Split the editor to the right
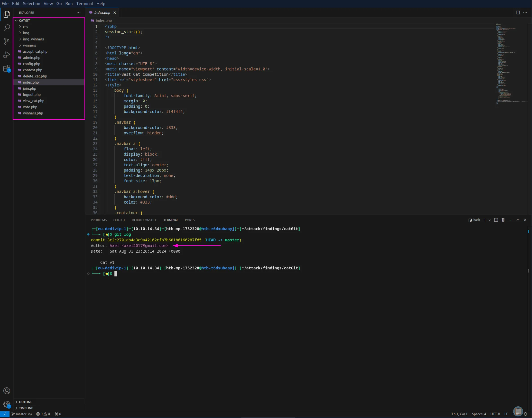 click(x=518, y=13)
